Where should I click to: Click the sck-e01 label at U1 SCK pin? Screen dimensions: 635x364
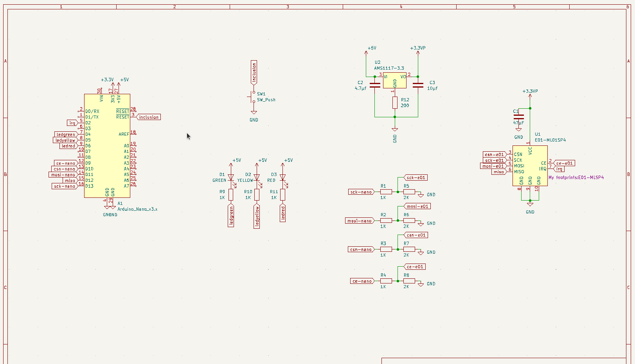tap(495, 160)
